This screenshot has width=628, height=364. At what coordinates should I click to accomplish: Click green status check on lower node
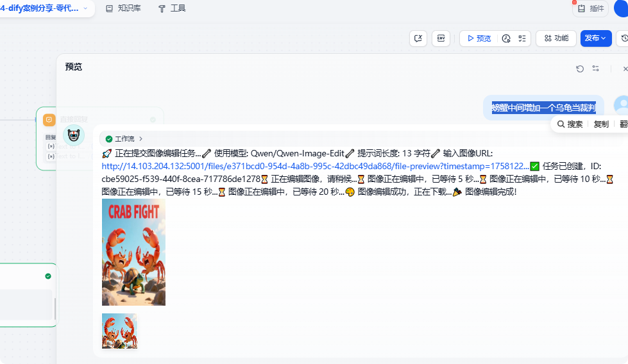[48, 276]
